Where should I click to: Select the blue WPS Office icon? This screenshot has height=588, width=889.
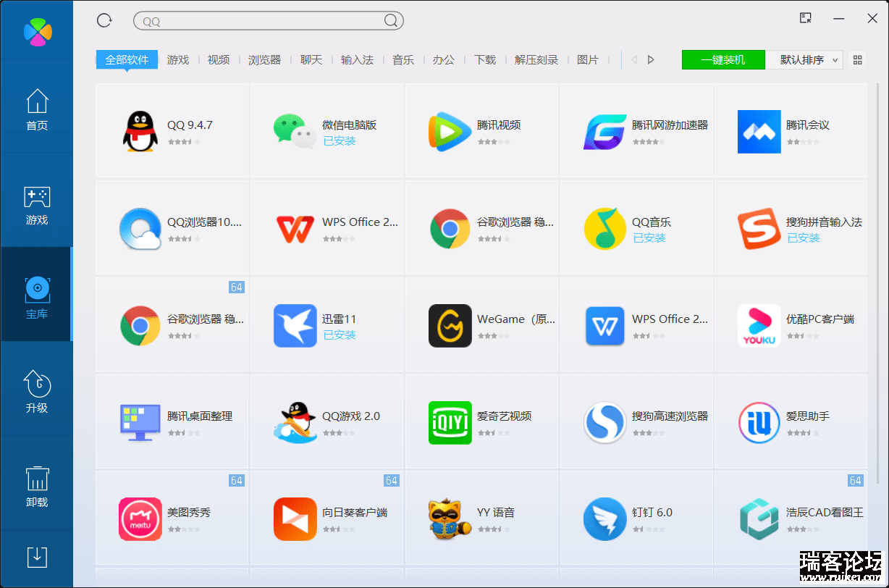point(604,326)
